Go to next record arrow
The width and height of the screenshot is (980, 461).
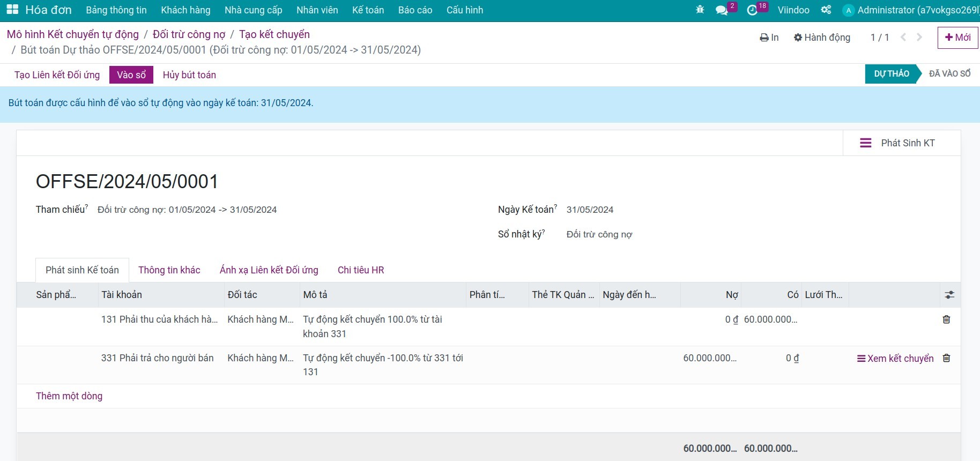click(x=919, y=37)
